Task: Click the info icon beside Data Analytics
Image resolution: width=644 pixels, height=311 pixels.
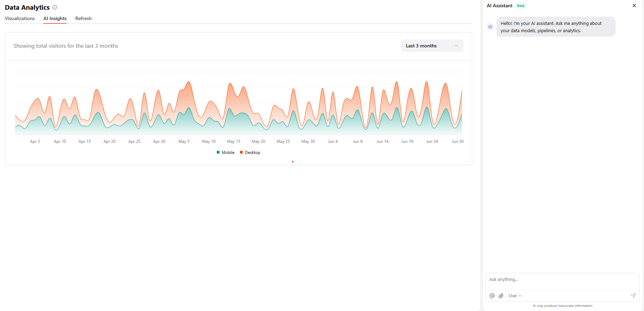Action: tap(55, 7)
